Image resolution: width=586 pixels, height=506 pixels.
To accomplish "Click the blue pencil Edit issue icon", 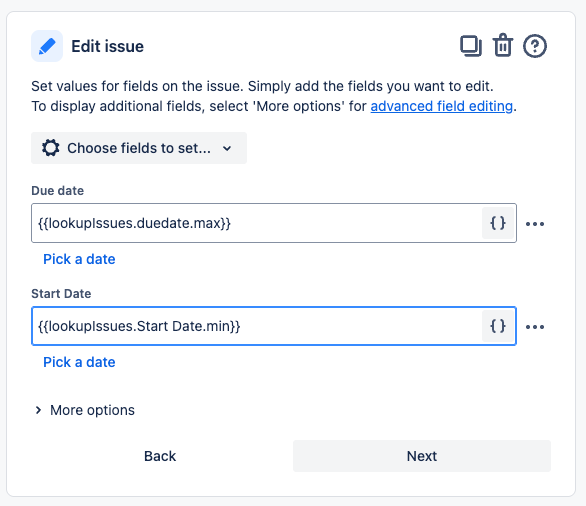I will click(x=47, y=46).
